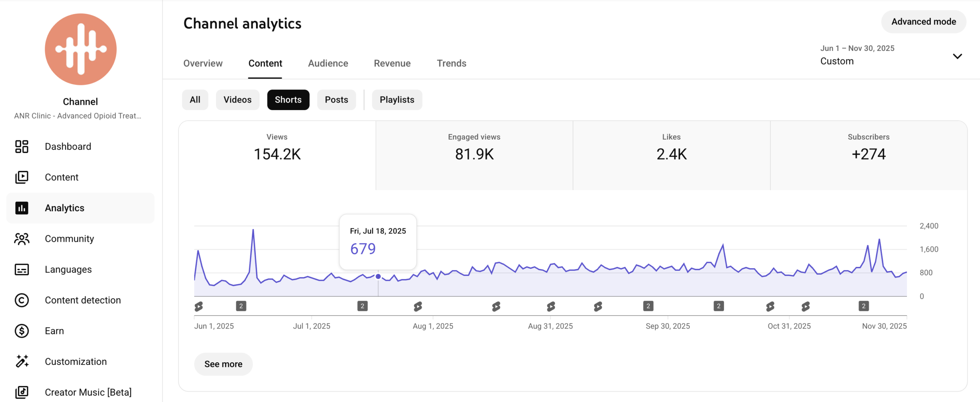Open the Content section icon
This screenshot has width=980, height=402.
(22, 177)
